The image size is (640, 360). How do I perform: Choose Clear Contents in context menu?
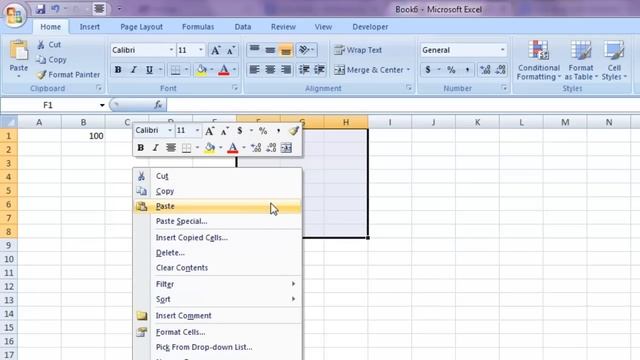coord(218,268)
